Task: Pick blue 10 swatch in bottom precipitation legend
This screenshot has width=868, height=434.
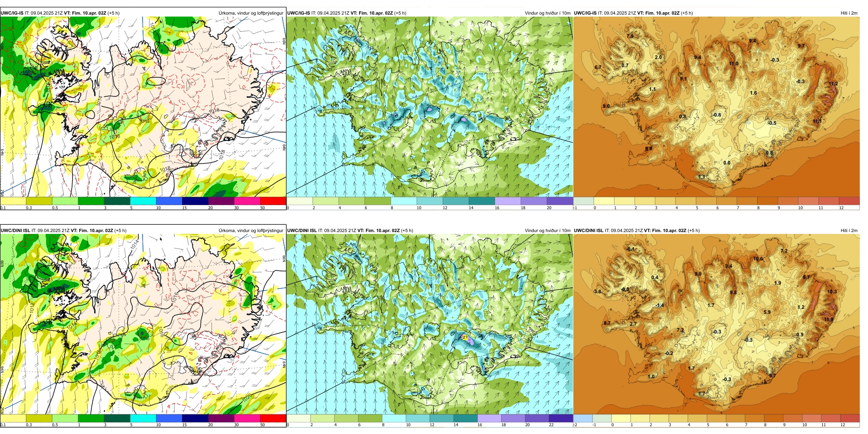Action: (x=169, y=418)
